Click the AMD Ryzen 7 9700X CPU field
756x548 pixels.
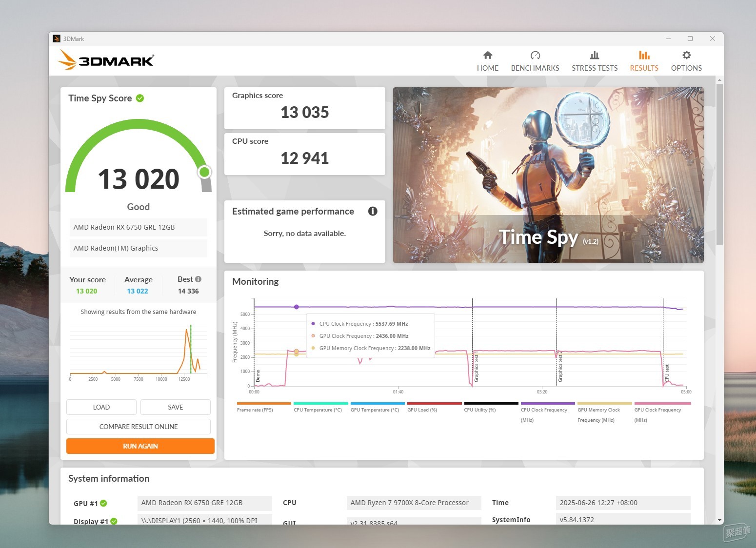414,503
